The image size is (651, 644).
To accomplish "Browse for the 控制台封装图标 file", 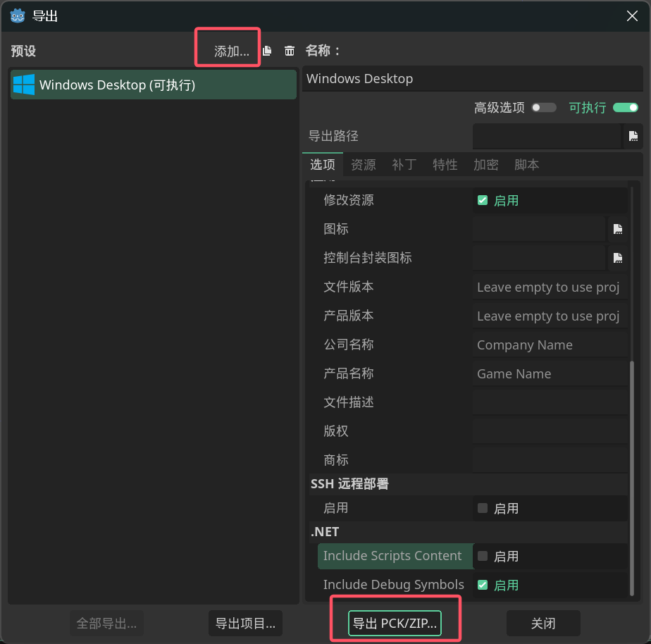I will coord(617,258).
